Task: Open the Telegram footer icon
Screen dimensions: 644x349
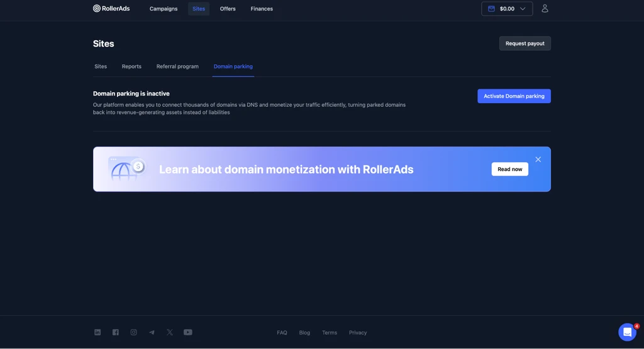Action: [152, 332]
